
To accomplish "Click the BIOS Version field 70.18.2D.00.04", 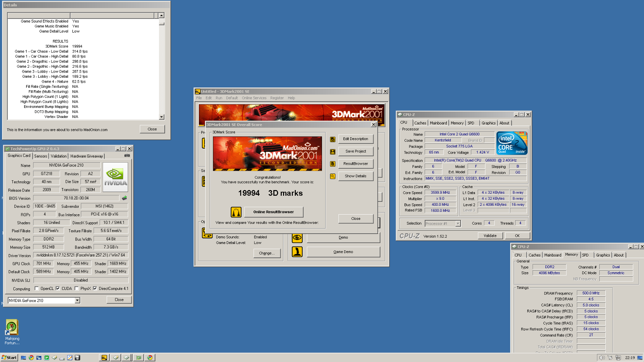I will point(76,198).
